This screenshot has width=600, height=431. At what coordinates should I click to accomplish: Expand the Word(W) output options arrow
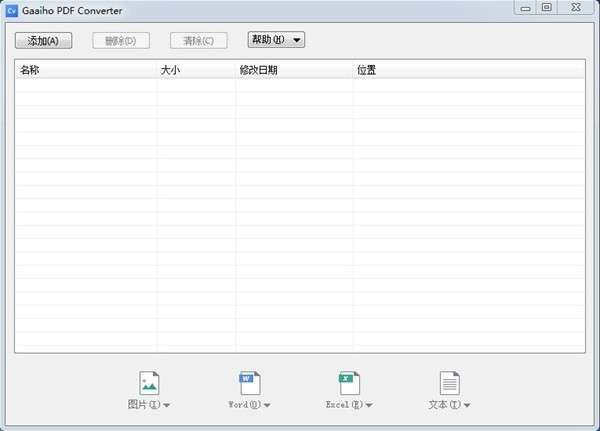tap(267, 405)
